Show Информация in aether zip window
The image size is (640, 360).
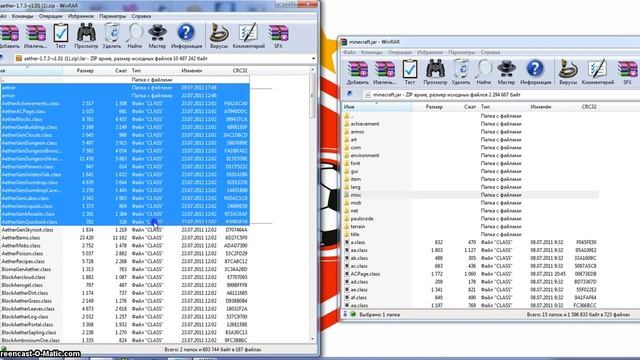tap(186, 36)
